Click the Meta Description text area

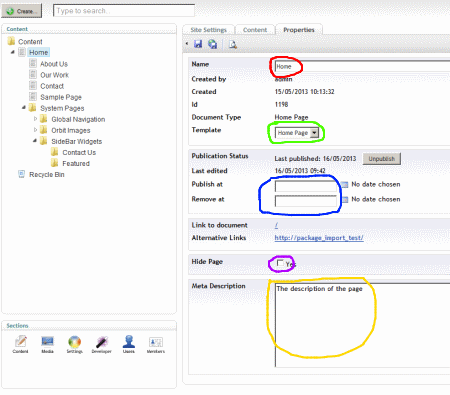pyautogui.click(x=362, y=325)
